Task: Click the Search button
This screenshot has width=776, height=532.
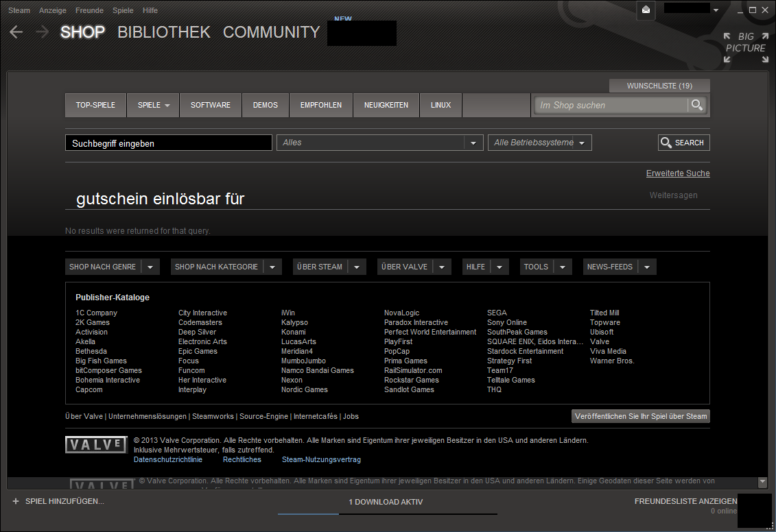Action: point(683,143)
